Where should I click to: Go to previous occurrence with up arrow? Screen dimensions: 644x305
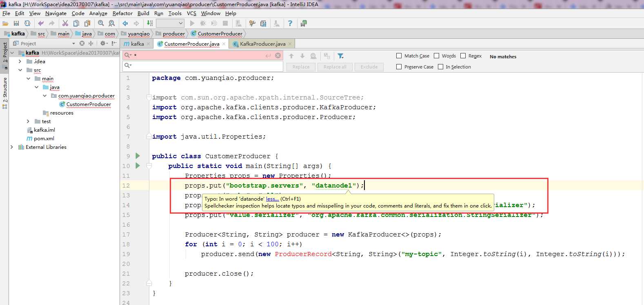pos(291,56)
